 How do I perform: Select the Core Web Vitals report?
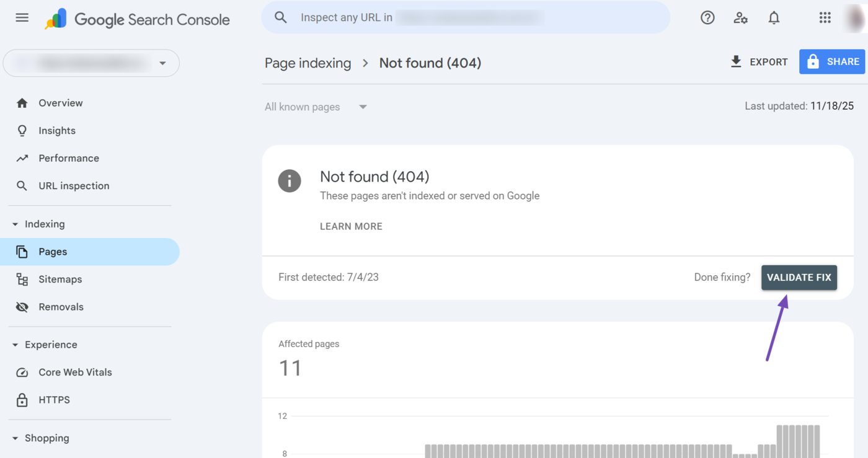[x=75, y=372]
